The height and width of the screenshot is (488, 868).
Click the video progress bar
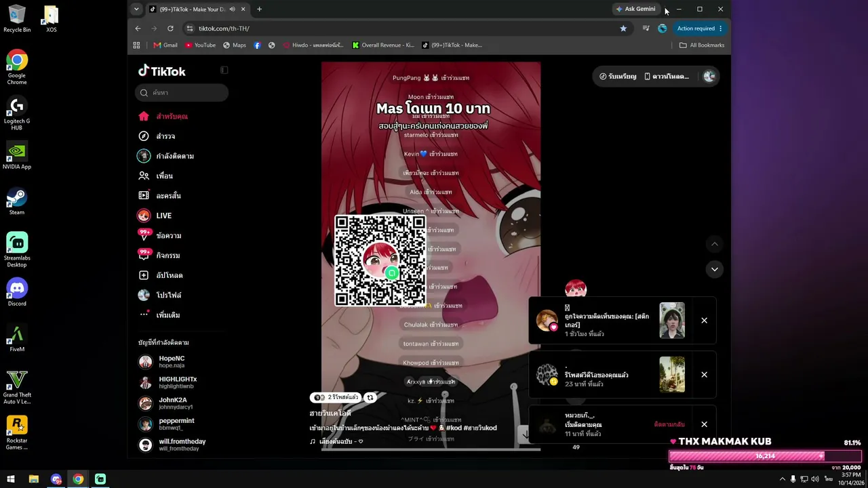click(431, 449)
